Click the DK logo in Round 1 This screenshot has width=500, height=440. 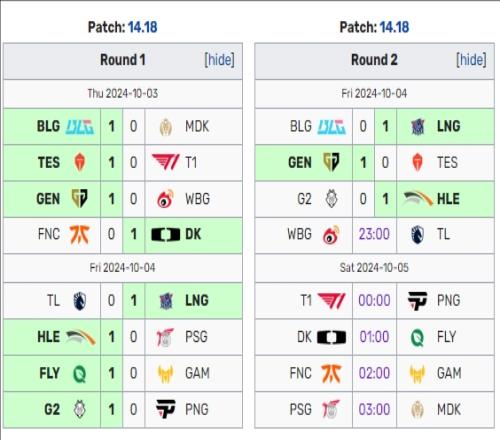[166, 234]
